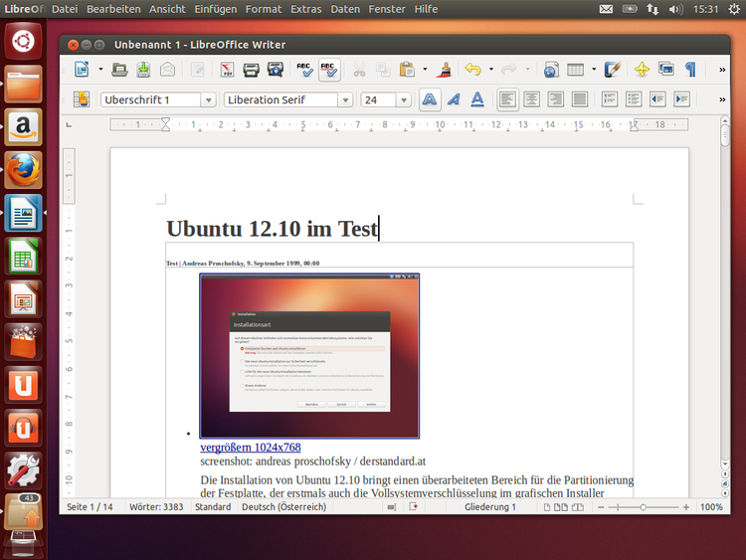
Task: Click the Save document icon
Action: [143, 70]
